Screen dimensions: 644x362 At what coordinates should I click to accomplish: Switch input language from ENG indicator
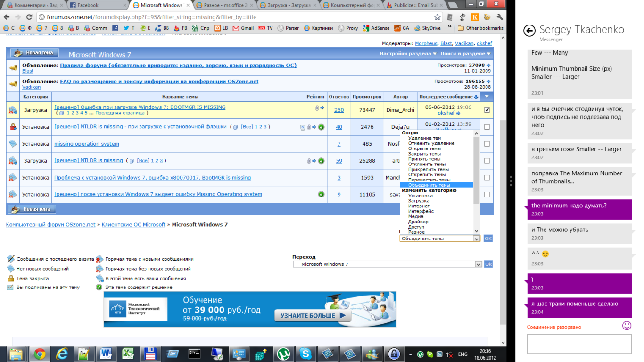(x=462, y=354)
